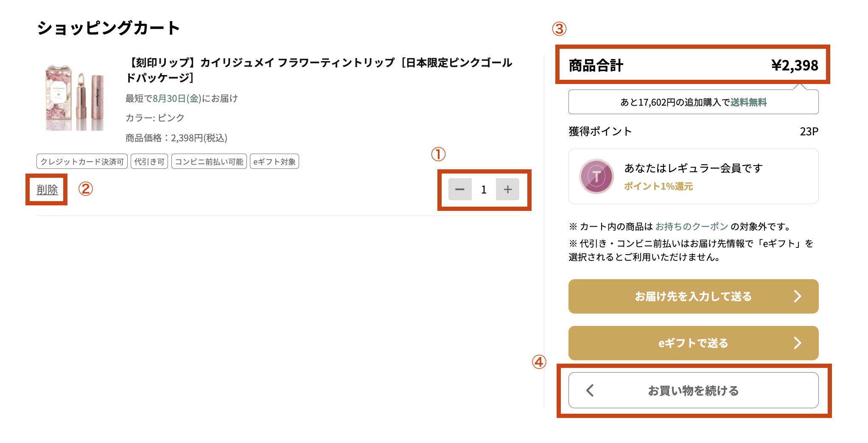Expand the shipping fee notice box
Image resolution: width=868 pixels, height=443 pixels.
[693, 101]
